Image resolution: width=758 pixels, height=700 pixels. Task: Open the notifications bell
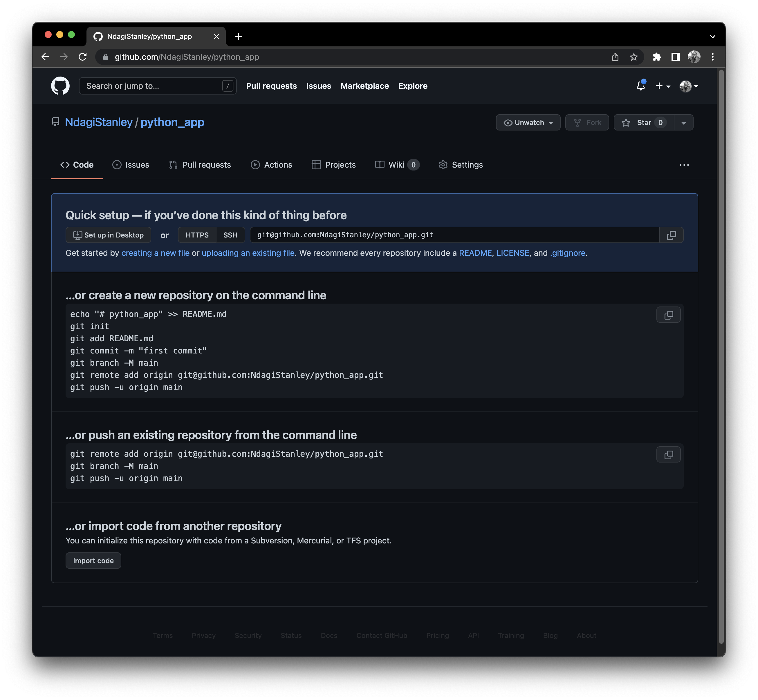[640, 86]
